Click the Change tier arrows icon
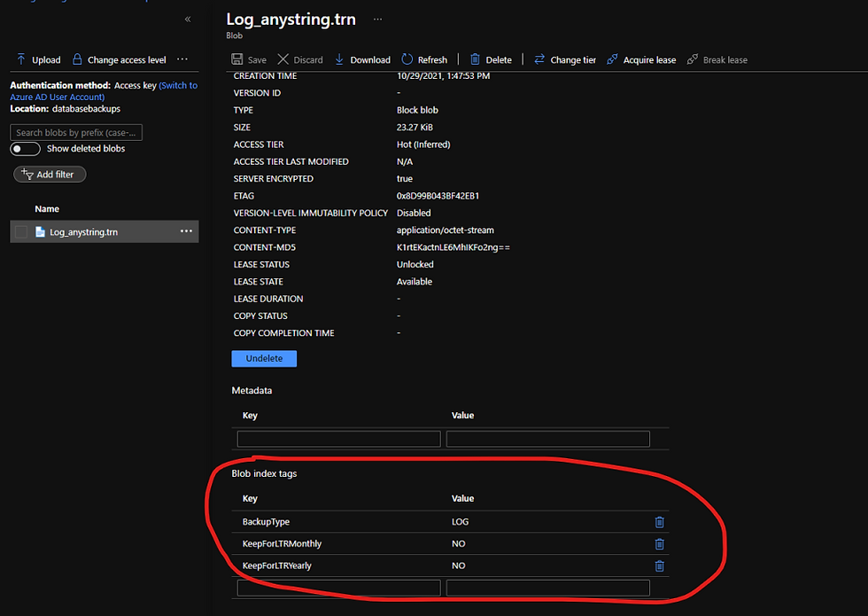Viewport: 868px width, 616px height. [x=539, y=59]
